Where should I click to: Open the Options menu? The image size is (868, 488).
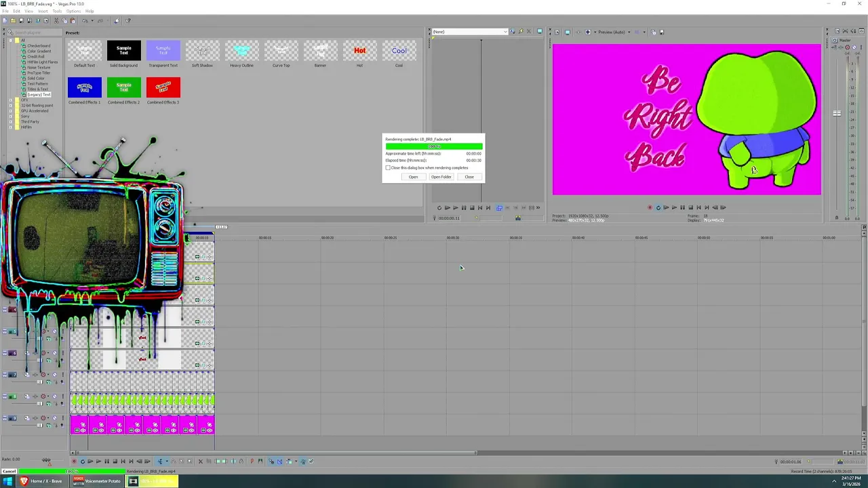(73, 11)
